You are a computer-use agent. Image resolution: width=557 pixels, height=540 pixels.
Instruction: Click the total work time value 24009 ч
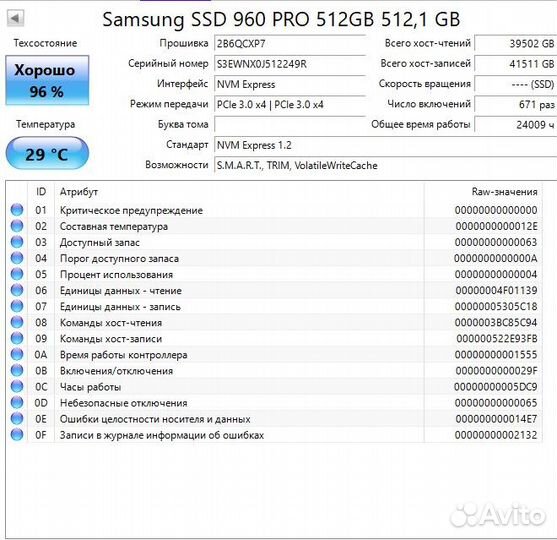point(516,124)
